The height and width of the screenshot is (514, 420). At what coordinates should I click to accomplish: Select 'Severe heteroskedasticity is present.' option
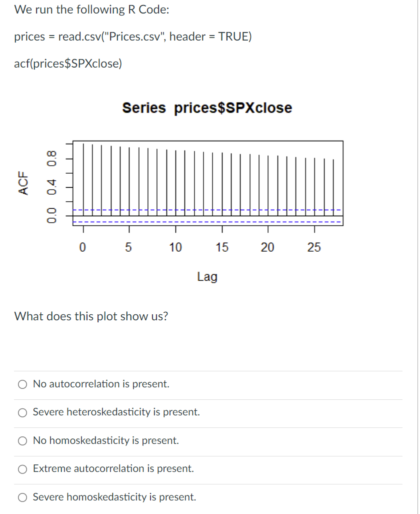click(22, 412)
